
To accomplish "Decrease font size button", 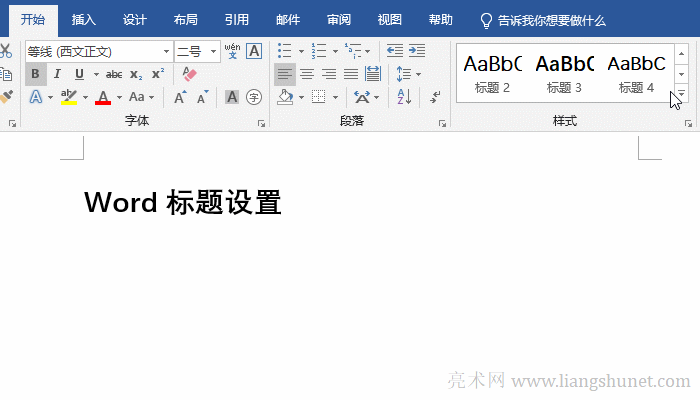I will coord(203,97).
